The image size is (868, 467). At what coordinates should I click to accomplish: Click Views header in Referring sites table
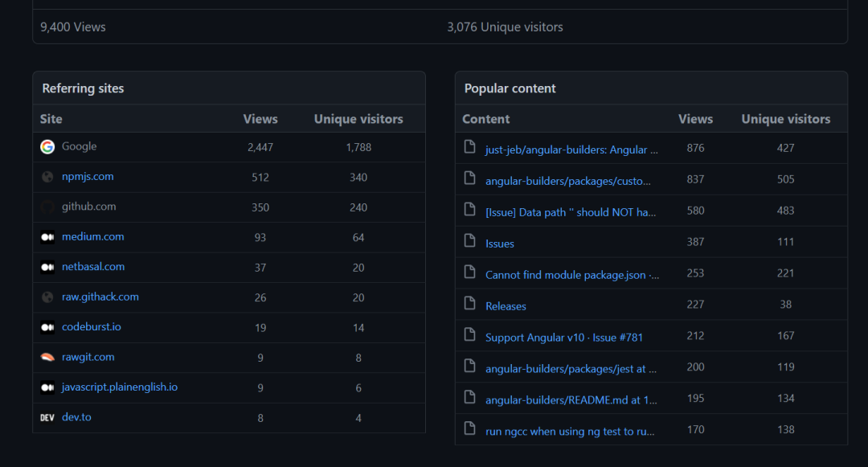coord(260,119)
